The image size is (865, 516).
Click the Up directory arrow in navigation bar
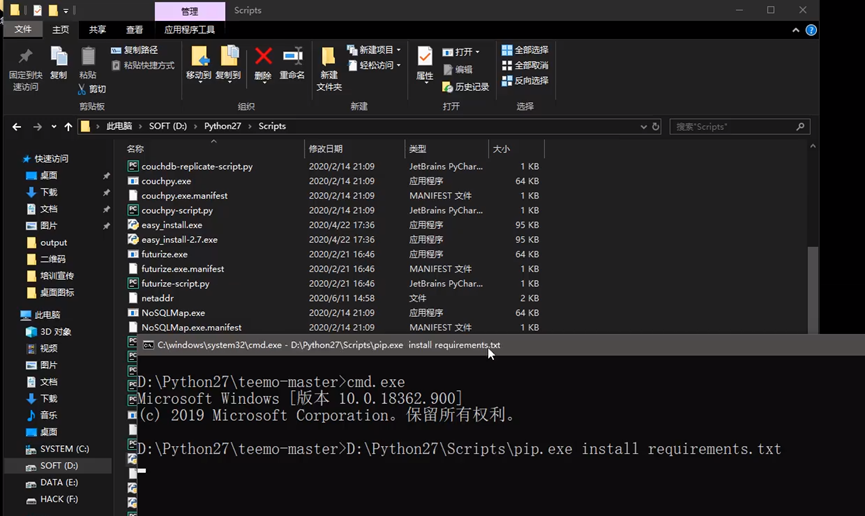[x=68, y=127]
